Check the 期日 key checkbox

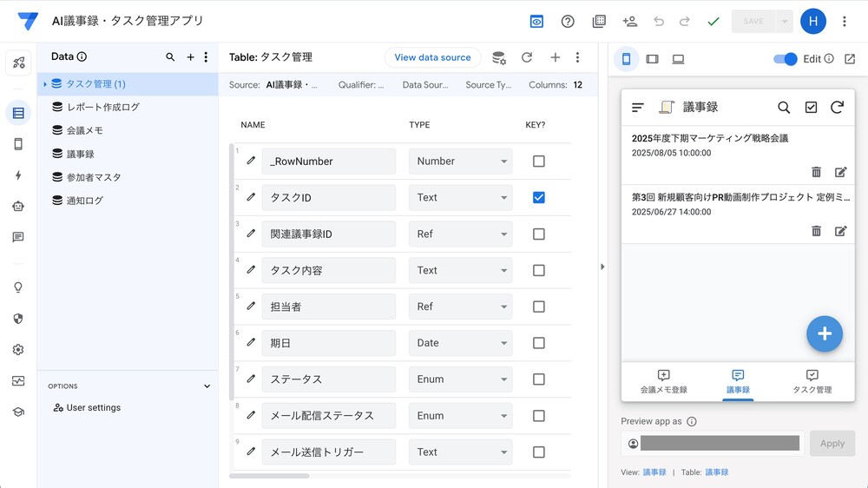539,343
